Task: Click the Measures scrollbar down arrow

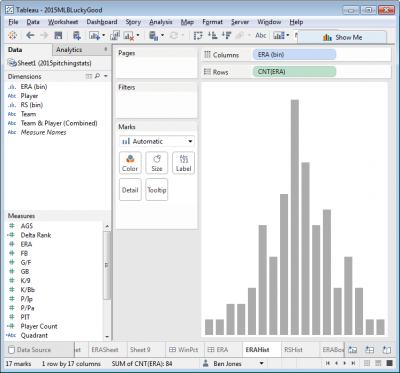Action: click(107, 337)
